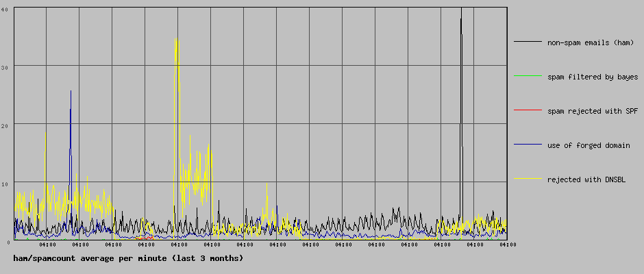Viewport: 644px width, 274px height.
Task: Click the y-axis label 20
Action: coord(5,125)
